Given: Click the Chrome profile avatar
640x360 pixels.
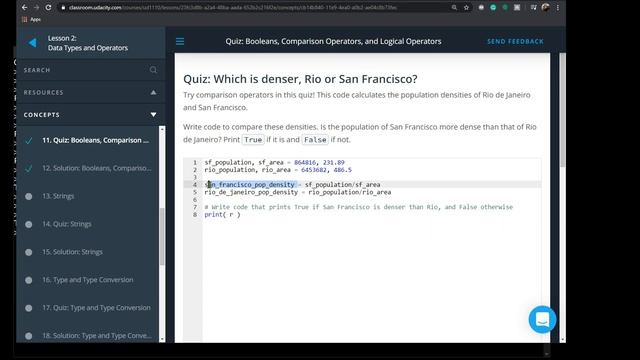Looking at the screenshot, I should (545, 7).
